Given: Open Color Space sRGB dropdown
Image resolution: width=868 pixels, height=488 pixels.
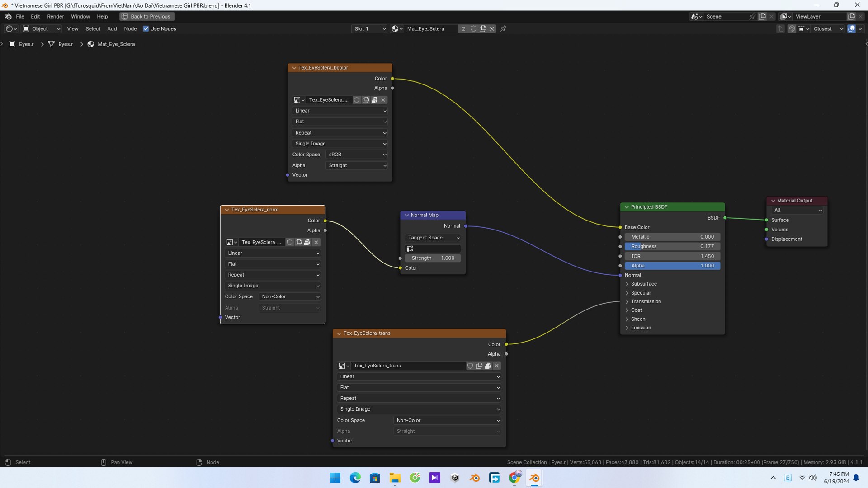Looking at the screenshot, I should [x=357, y=155].
